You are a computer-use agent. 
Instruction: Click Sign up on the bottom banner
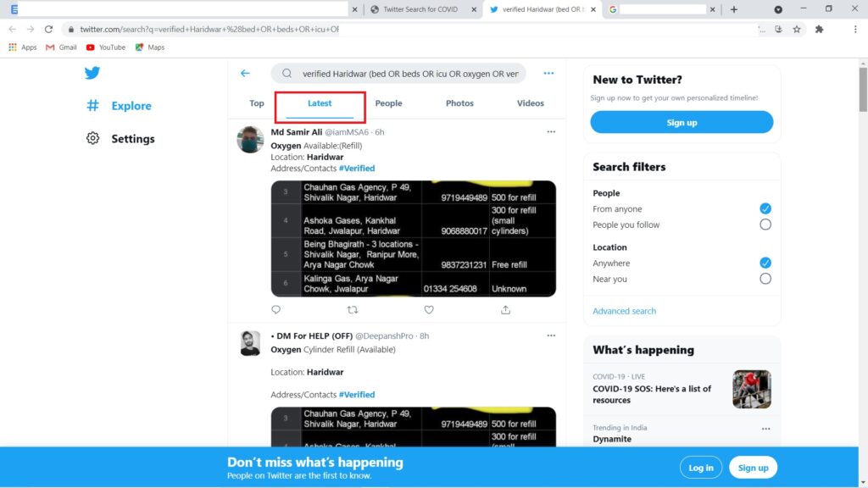coord(753,468)
